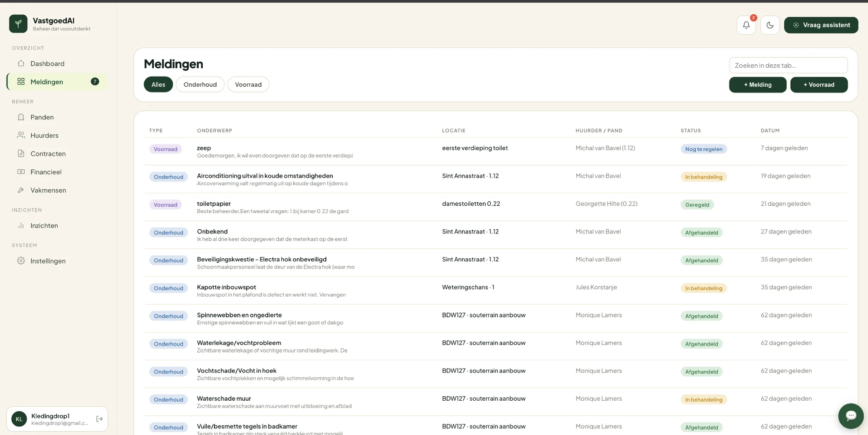This screenshot has height=435, width=868.
Task: Click the Dashboard home icon
Action: tap(21, 63)
